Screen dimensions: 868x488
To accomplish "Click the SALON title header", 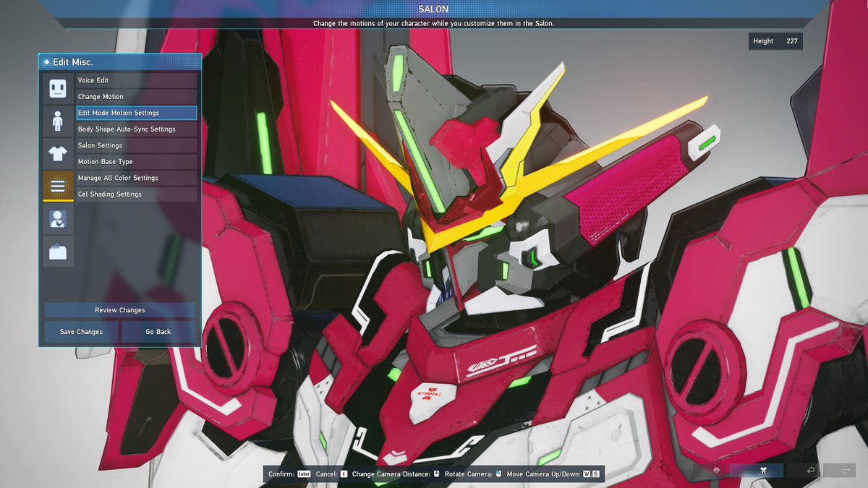I will pos(434,9).
